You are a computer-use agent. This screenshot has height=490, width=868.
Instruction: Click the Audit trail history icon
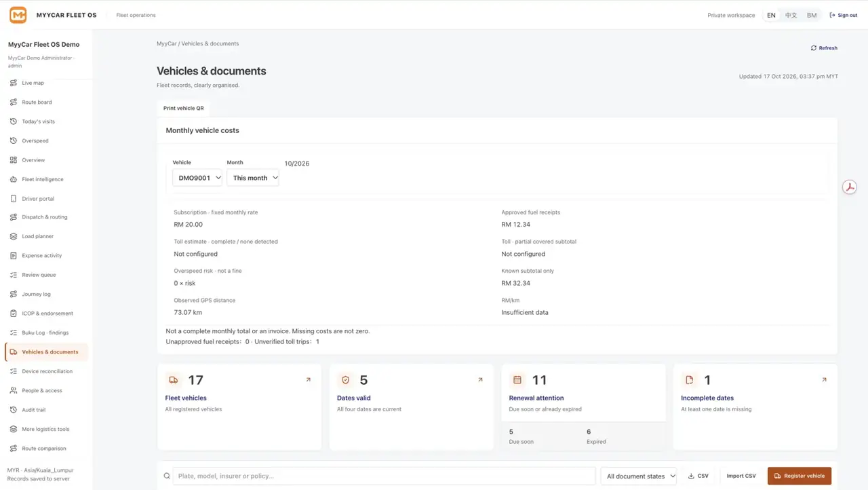click(14, 410)
